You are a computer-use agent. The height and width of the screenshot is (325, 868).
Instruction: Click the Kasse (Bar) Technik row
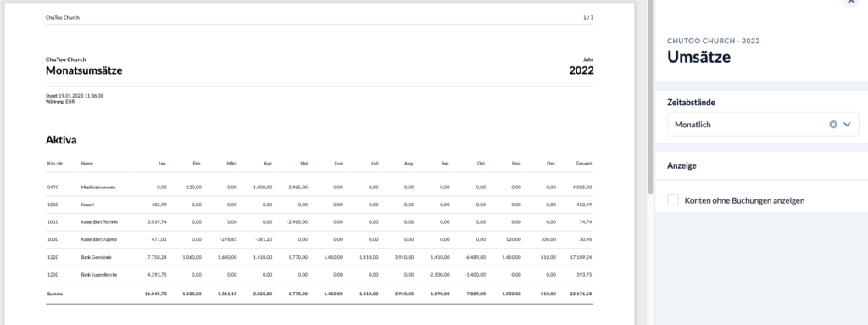tap(320, 221)
